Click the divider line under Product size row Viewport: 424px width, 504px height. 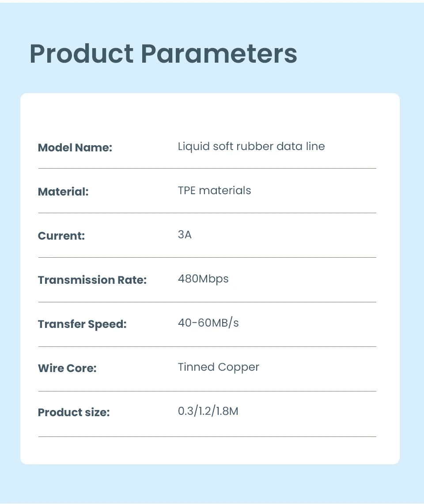coord(207,436)
